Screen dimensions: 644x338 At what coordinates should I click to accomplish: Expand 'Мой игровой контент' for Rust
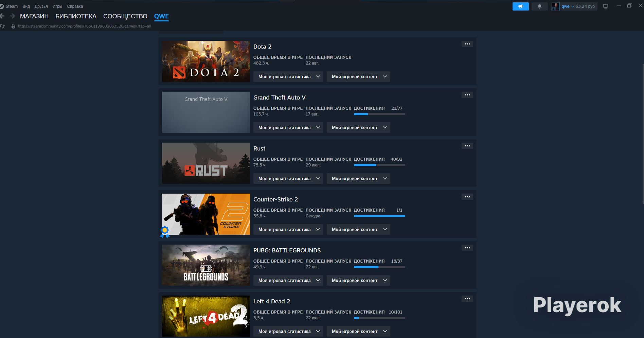click(358, 179)
